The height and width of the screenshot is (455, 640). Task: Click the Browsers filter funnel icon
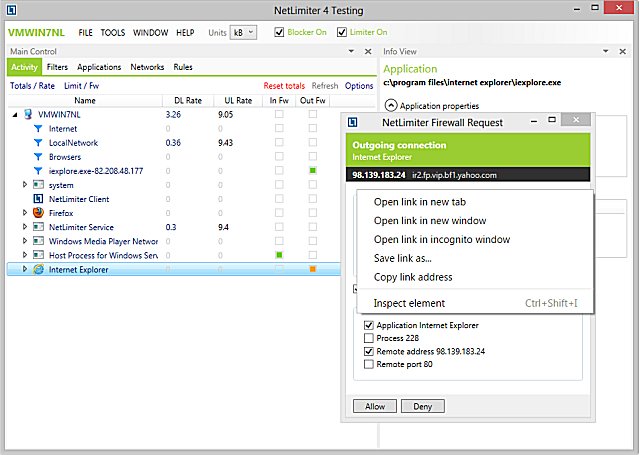(39, 157)
